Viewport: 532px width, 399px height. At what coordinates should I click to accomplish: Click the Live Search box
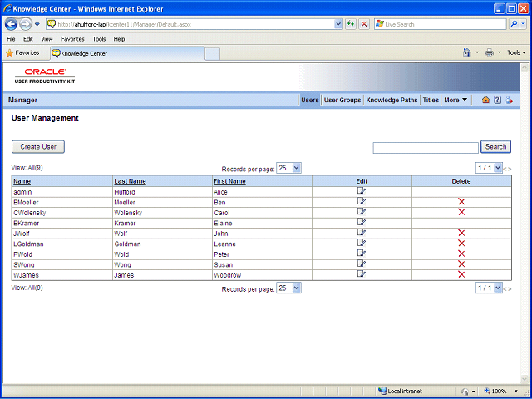pyautogui.click(x=441, y=24)
